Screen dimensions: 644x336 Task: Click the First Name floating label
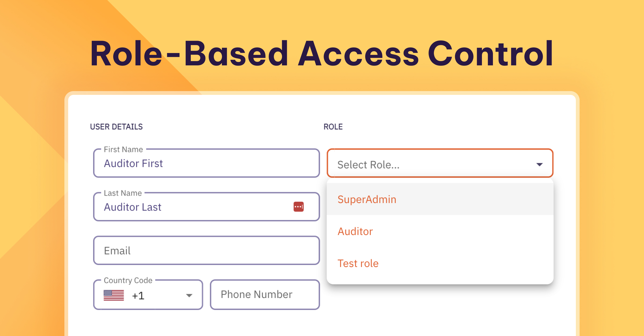pos(123,149)
